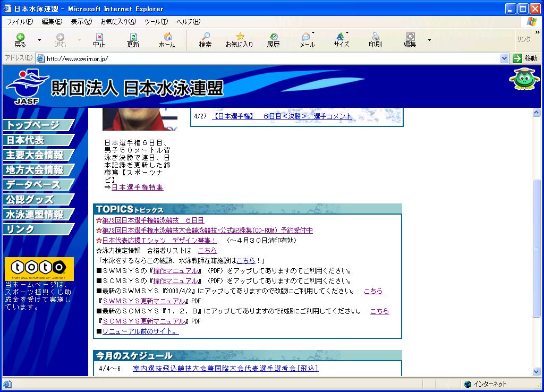Click the Links (リンク) toolbar label

click(x=524, y=39)
